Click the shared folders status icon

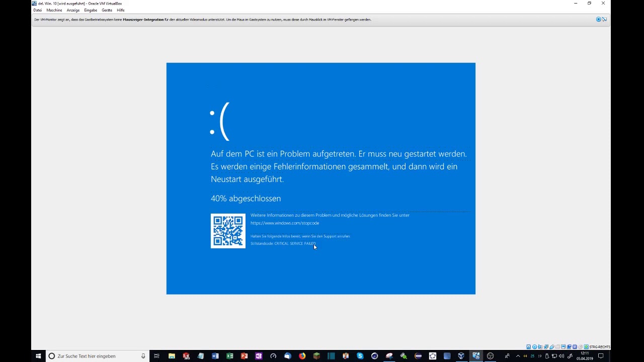557,346
